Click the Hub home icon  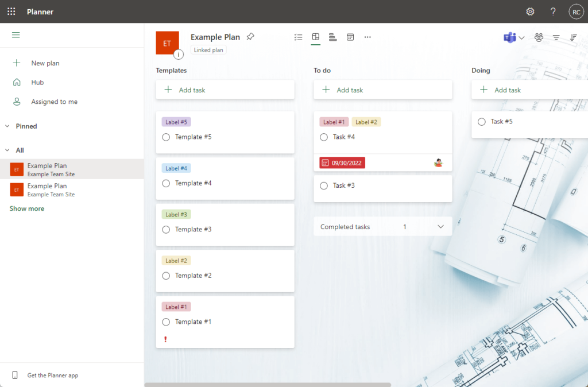click(17, 82)
